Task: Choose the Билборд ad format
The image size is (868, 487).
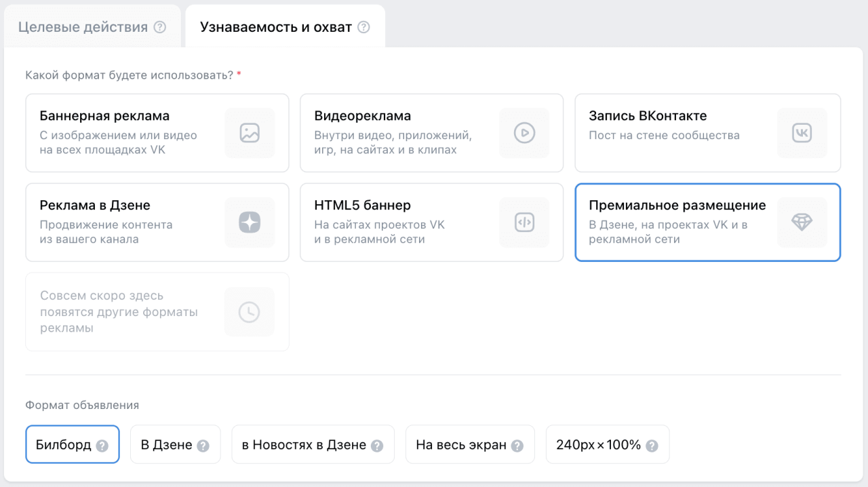Action: coord(64,445)
